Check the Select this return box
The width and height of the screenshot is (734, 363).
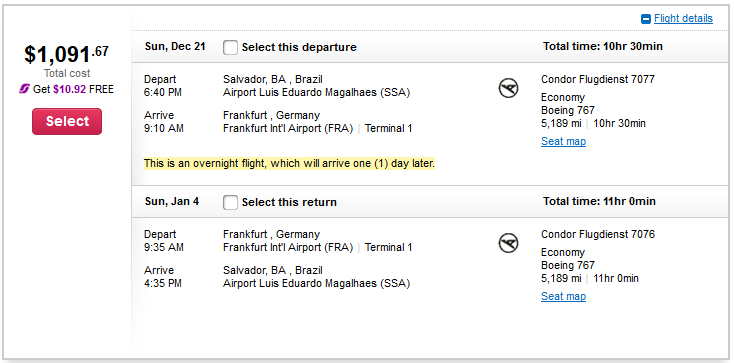pos(230,202)
